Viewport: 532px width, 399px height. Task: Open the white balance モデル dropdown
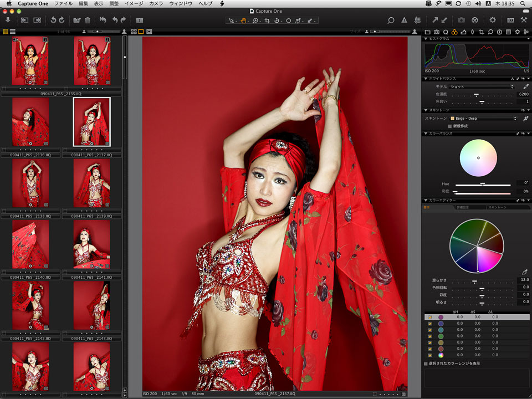click(481, 86)
